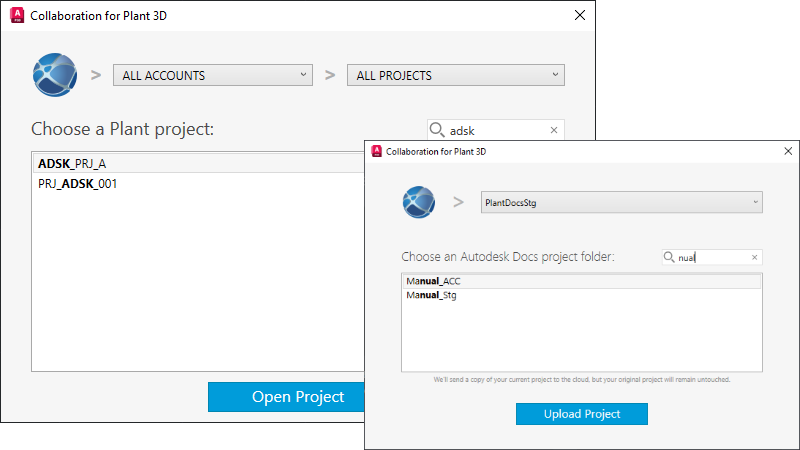Click the Open Project button
Image resolution: width=800 pixels, height=450 pixels.
286,396
